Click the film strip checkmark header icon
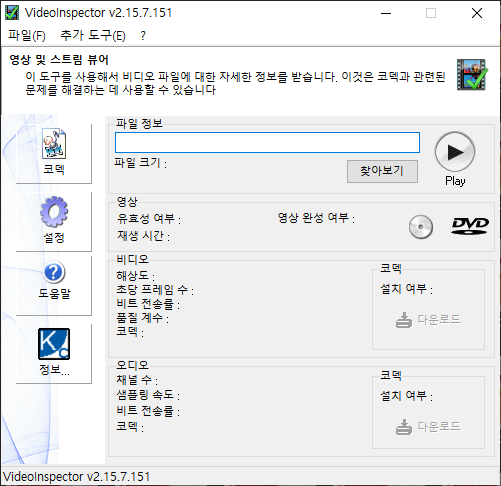 (472, 75)
